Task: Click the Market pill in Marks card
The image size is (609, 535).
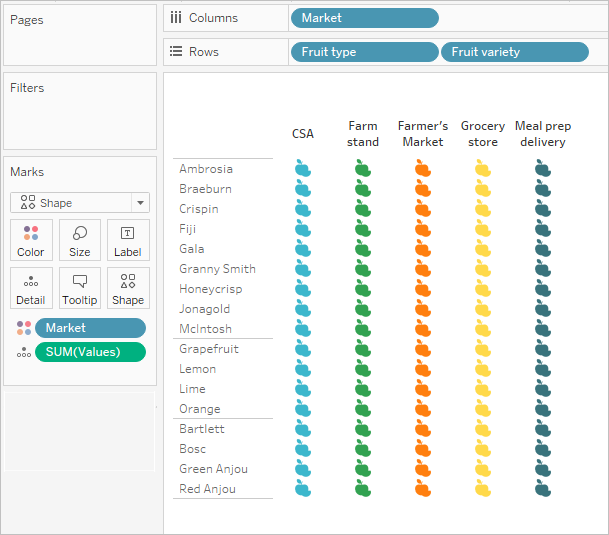Action: point(90,328)
